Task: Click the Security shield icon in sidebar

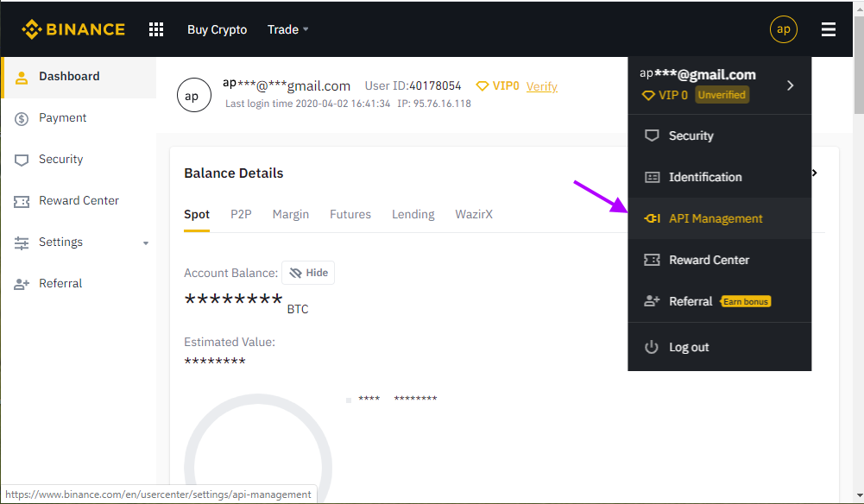Action: pos(22,161)
